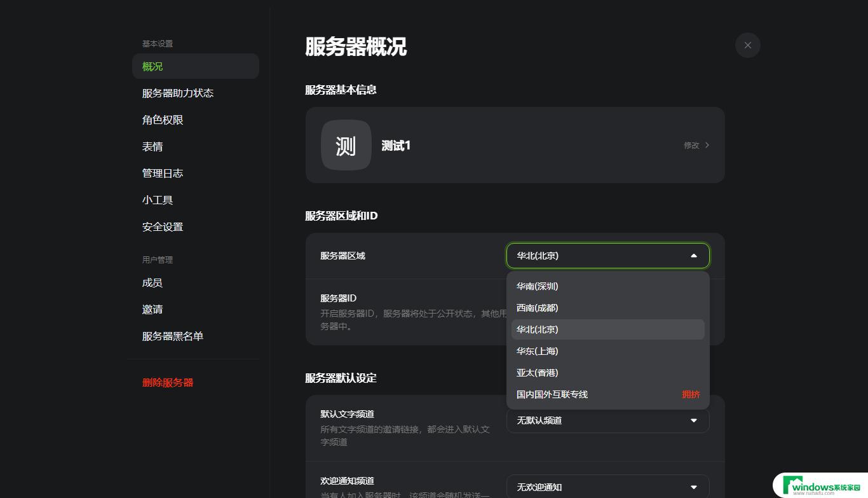Go to 服务器助力状态 settings
Screen dimensions: 868x498
pos(196,93)
